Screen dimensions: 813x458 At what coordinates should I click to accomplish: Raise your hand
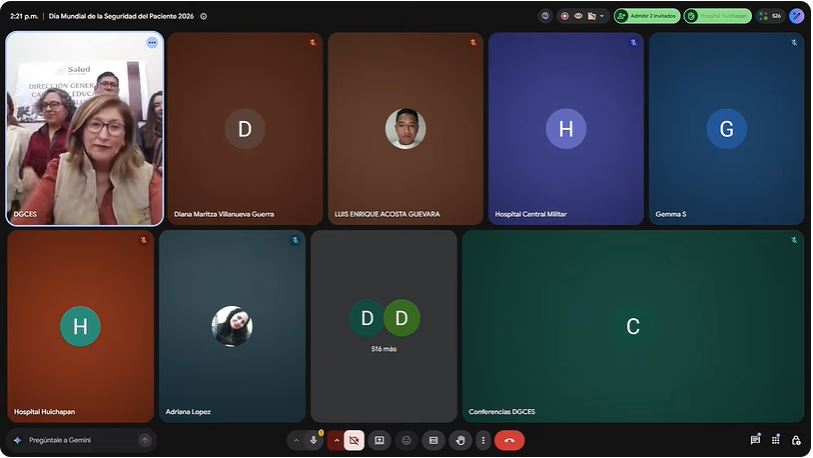tap(460, 440)
